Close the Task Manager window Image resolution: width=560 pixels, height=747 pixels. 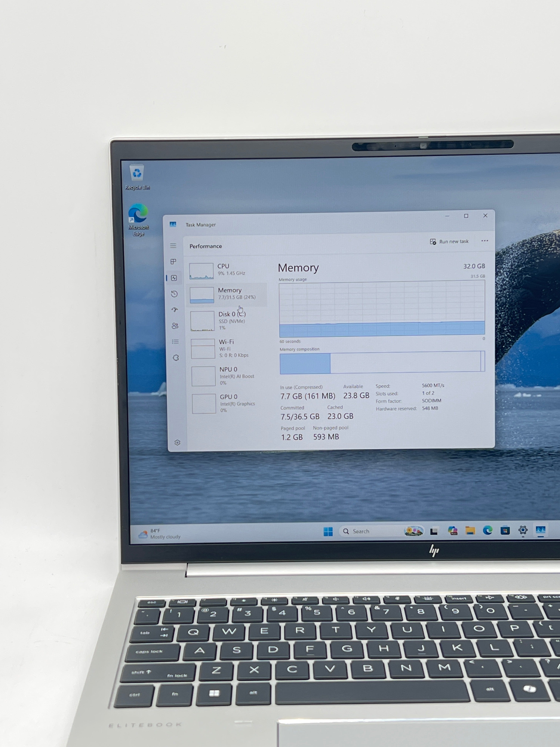[485, 215]
